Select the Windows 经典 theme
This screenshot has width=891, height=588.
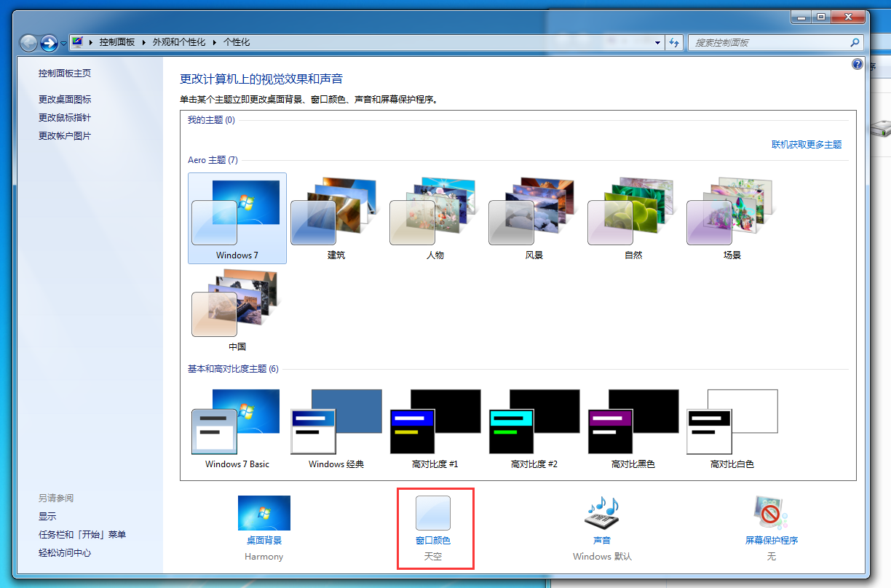[x=336, y=428]
